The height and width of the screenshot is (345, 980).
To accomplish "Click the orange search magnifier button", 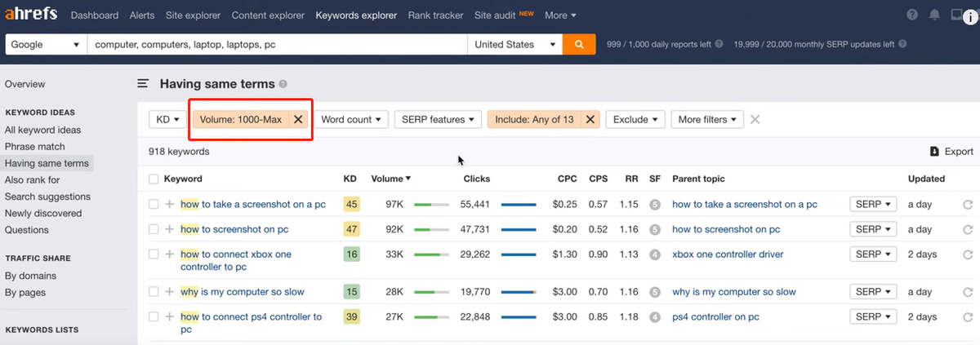I will [x=578, y=45].
